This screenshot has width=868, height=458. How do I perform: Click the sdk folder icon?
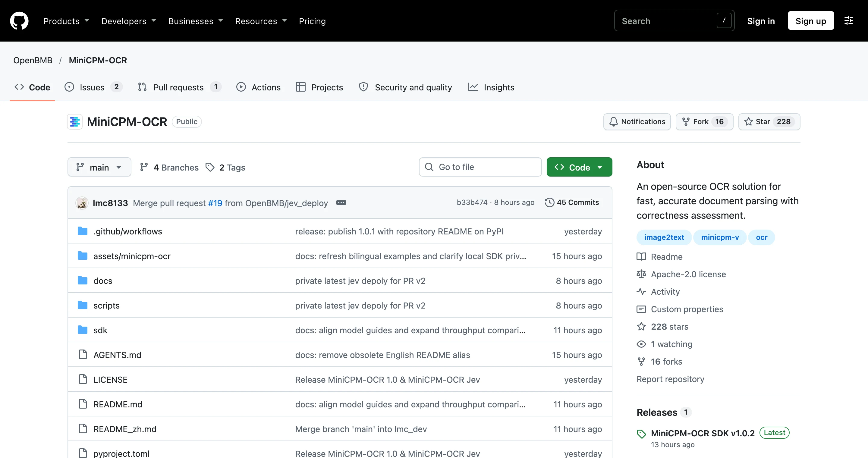83,330
